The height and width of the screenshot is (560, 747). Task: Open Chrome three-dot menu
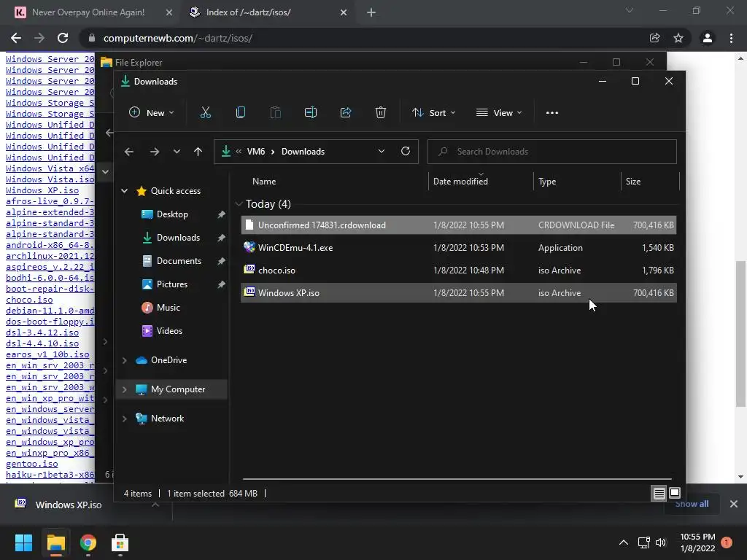tap(731, 38)
